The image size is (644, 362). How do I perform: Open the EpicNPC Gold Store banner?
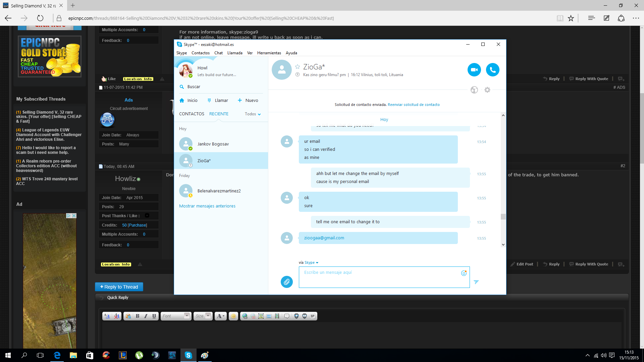pos(50,57)
